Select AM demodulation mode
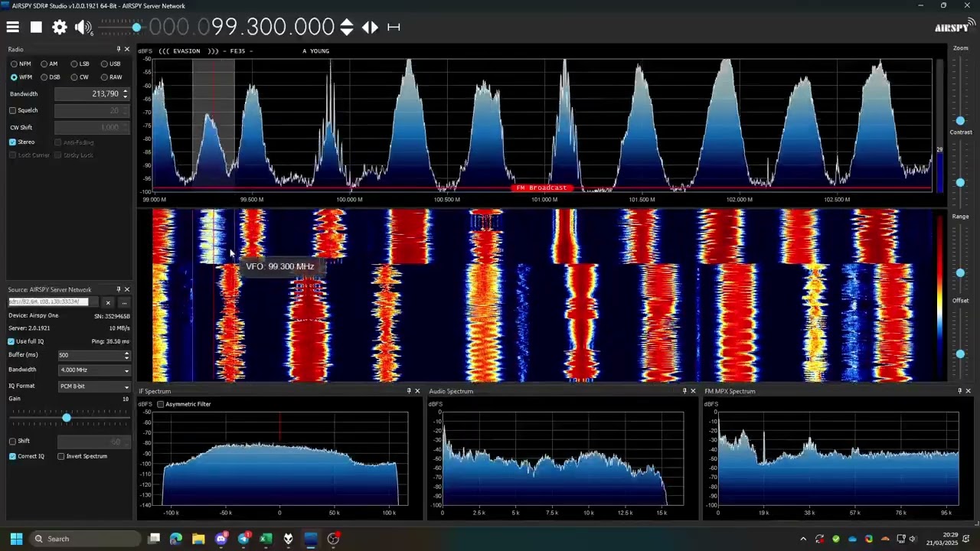Screen dimensions: 980x551 (x=49, y=64)
